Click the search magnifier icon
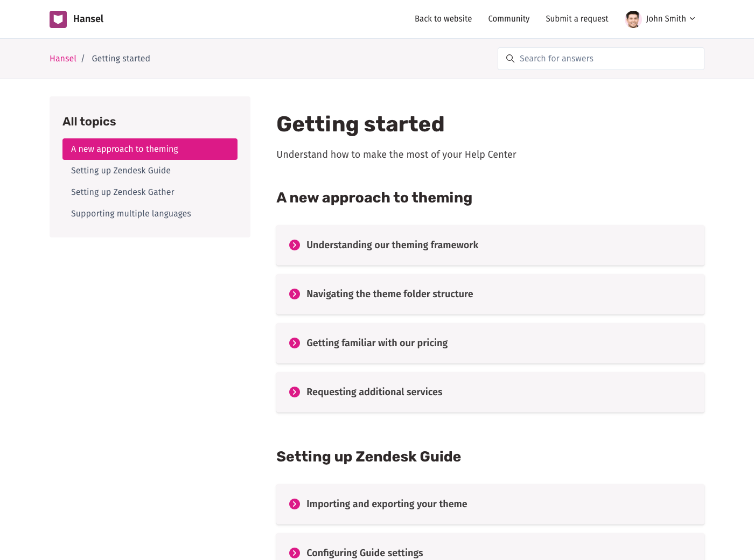Viewport: 754px width, 560px height. (510, 59)
